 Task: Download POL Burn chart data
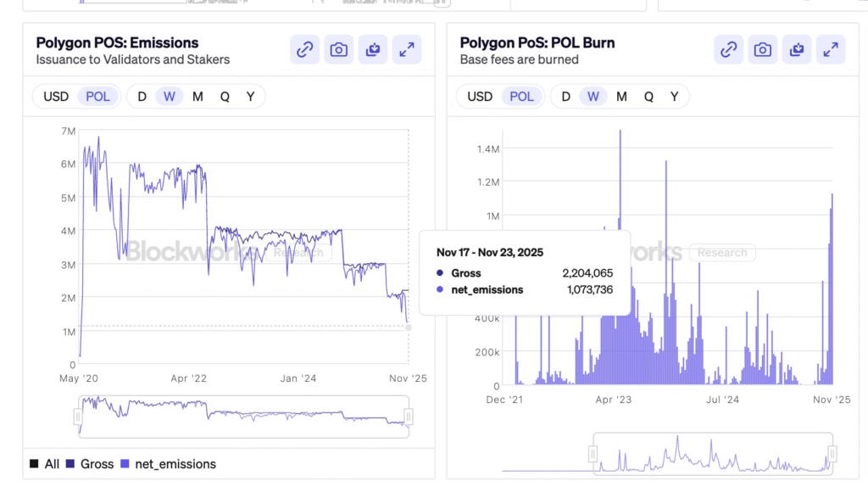(797, 50)
